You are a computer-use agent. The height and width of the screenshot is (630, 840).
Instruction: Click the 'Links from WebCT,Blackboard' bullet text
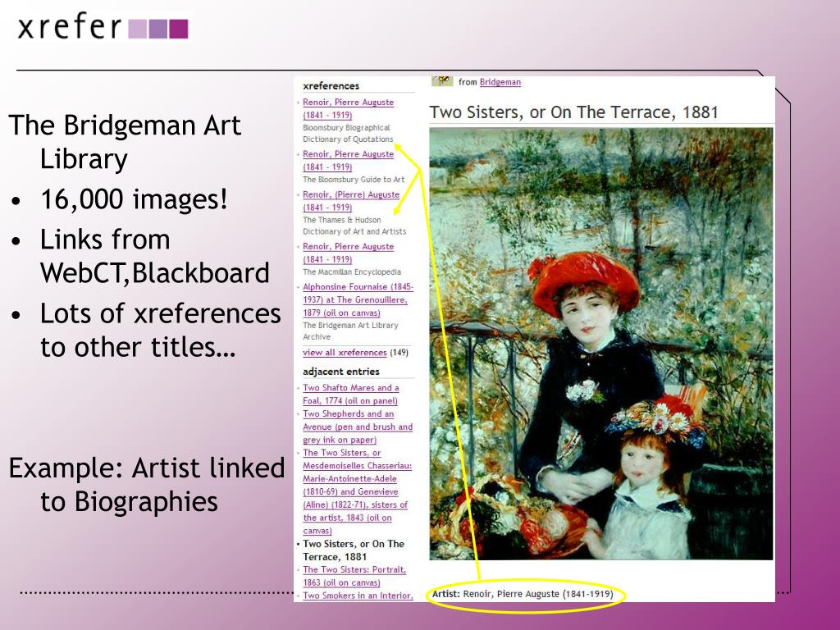[x=154, y=256]
